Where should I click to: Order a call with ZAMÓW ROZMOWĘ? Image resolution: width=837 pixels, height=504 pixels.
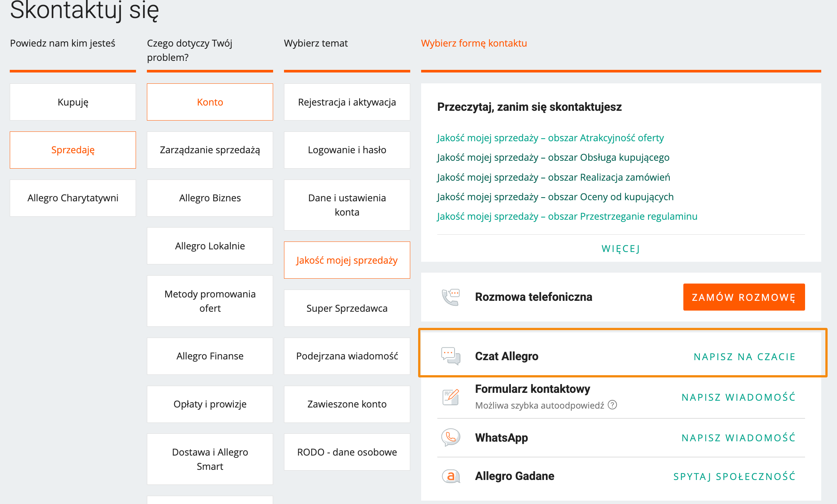(x=744, y=297)
